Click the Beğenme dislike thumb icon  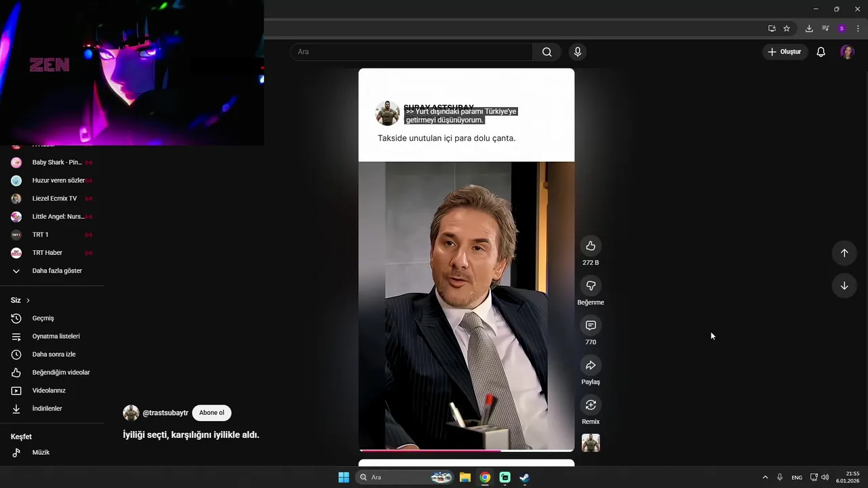(591, 286)
